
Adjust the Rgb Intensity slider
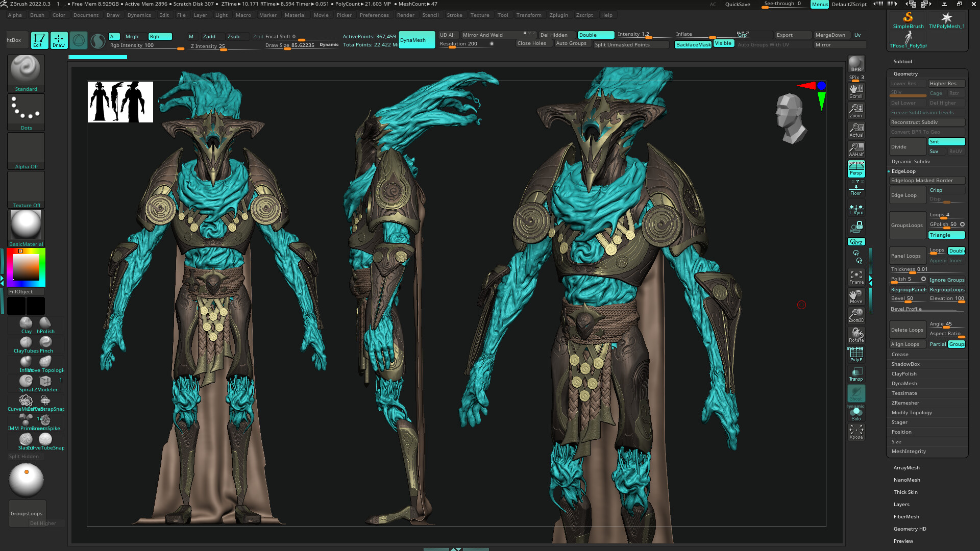pyautogui.click(x=147, y=46)
